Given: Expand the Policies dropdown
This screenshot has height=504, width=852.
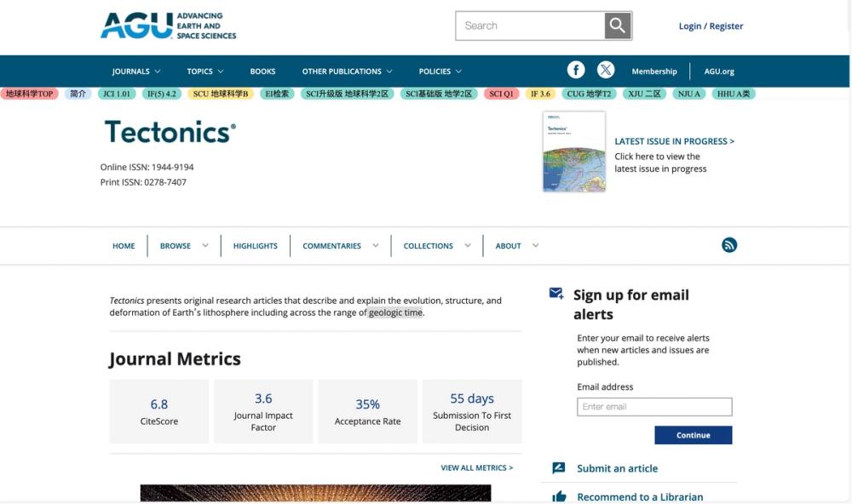Looking at the screenshot, I should (440, 72).
